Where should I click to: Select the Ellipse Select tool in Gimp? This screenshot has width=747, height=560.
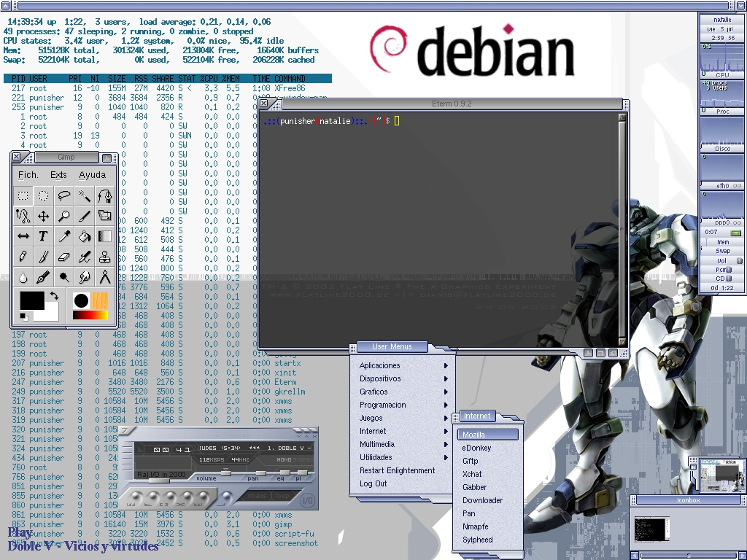43,195
